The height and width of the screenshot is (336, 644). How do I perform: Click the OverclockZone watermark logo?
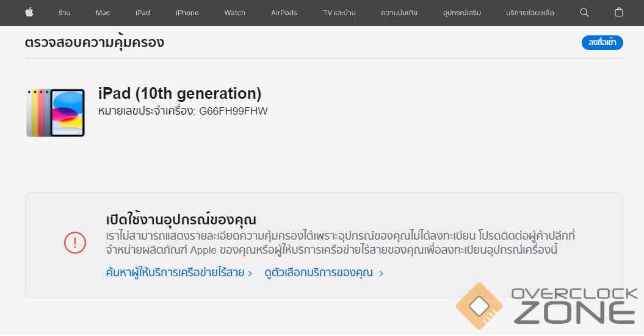click(546, 307)
